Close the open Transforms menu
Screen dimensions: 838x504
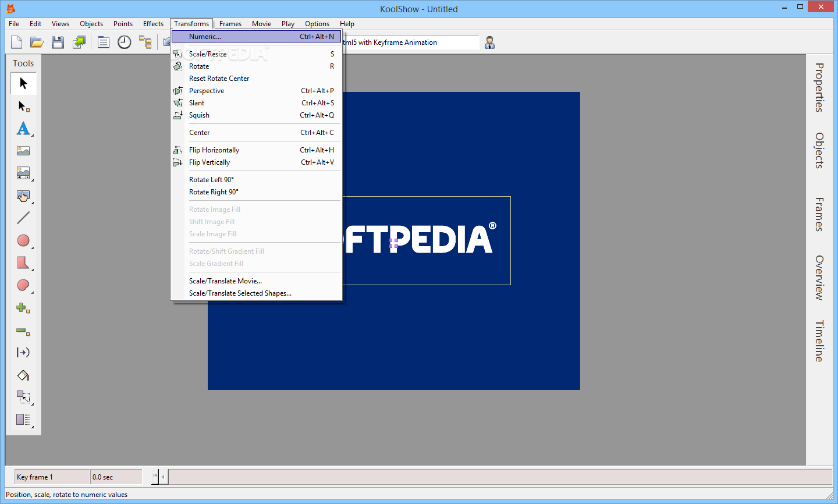pyautogui.click(x=191, y=24)
